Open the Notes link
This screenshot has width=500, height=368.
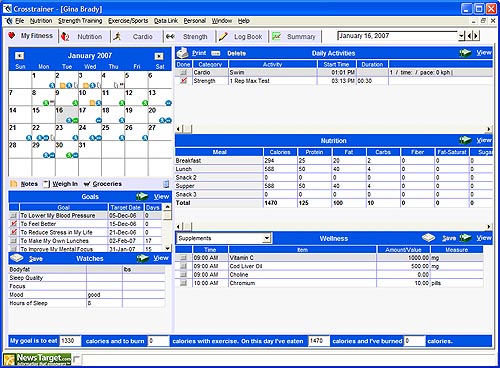[29, 184]
